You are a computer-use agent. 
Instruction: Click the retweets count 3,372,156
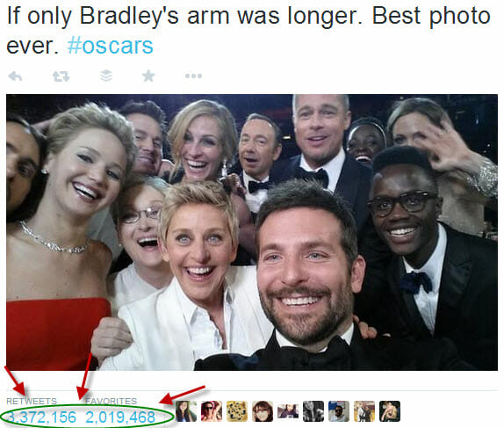click(x=41, y=417)
